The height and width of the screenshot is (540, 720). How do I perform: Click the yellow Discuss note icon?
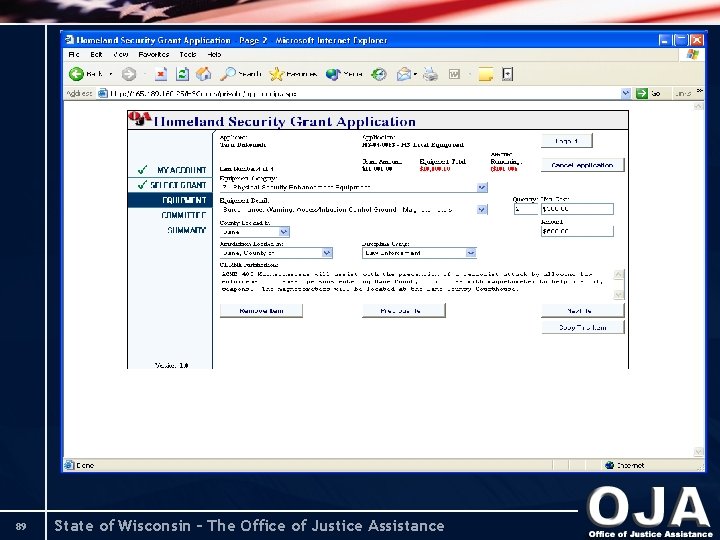click(x=485, y=74)
